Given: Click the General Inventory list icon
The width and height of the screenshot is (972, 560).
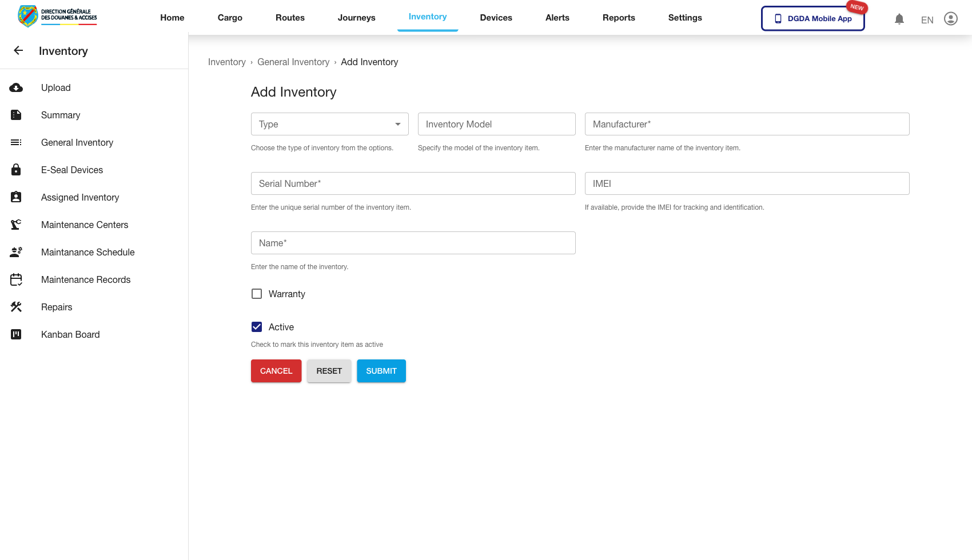Looking at the screenshot, I should [16, 142].
